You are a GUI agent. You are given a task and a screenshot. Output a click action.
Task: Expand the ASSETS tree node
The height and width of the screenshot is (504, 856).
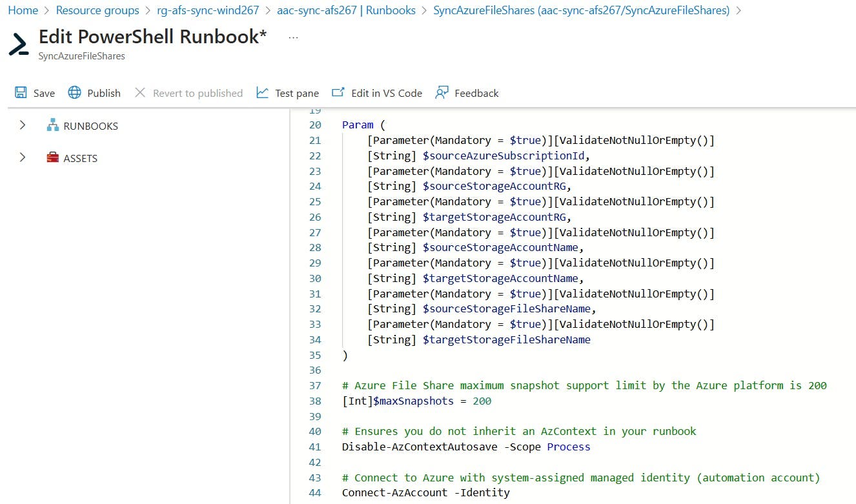coord(23,157)
